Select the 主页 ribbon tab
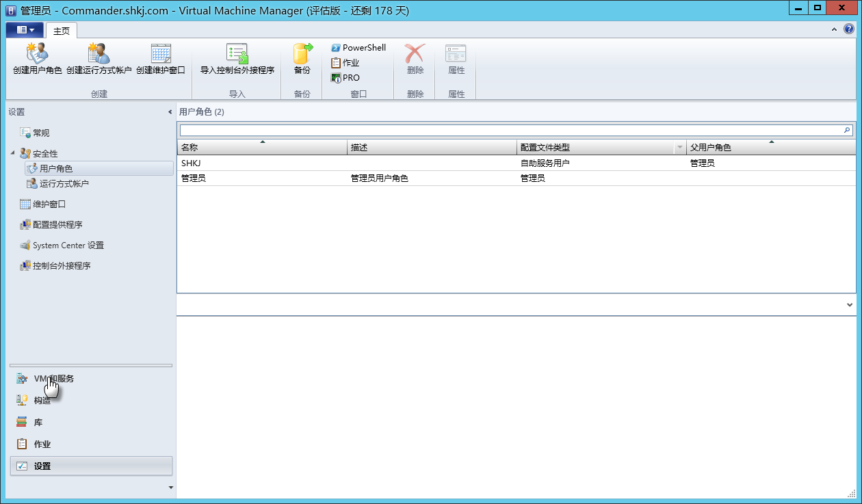Viewport: 862px width, 504px height. 62,31
